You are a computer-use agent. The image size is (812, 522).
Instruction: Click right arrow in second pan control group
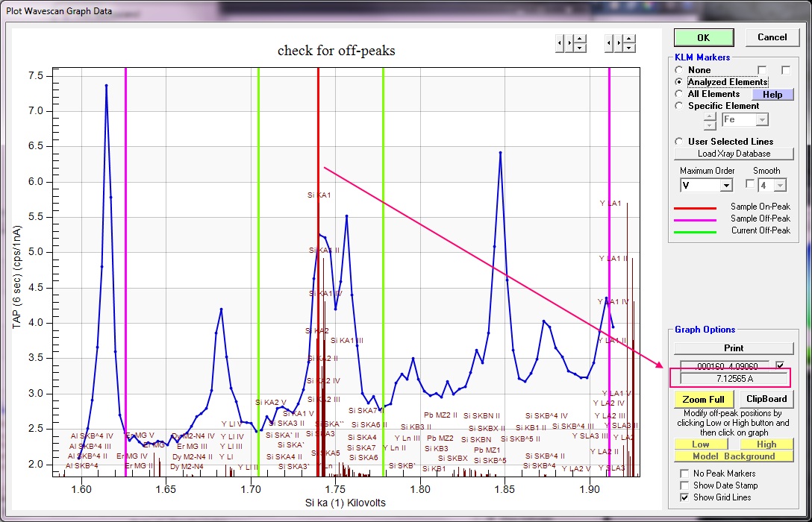[620, 43]
